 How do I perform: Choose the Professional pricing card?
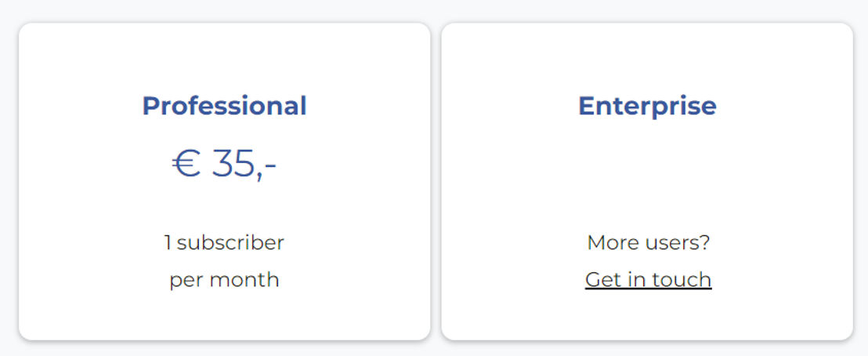point(224,181)
